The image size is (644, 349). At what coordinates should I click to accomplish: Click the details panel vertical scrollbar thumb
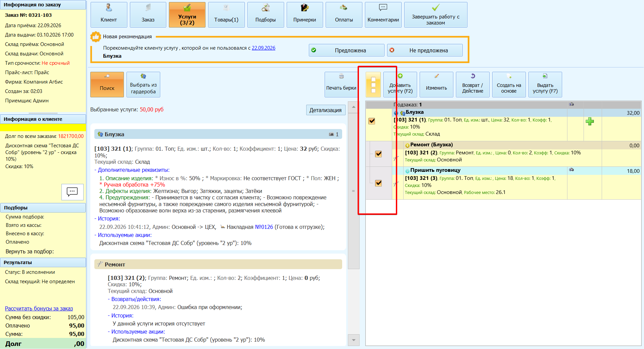pyautogui.click(x=354, y=191)
